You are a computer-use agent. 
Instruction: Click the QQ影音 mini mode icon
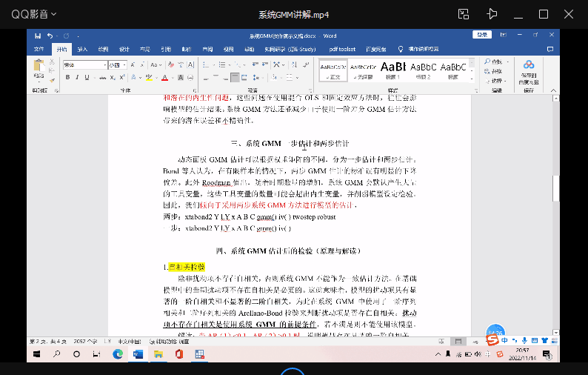coord(464,14)
